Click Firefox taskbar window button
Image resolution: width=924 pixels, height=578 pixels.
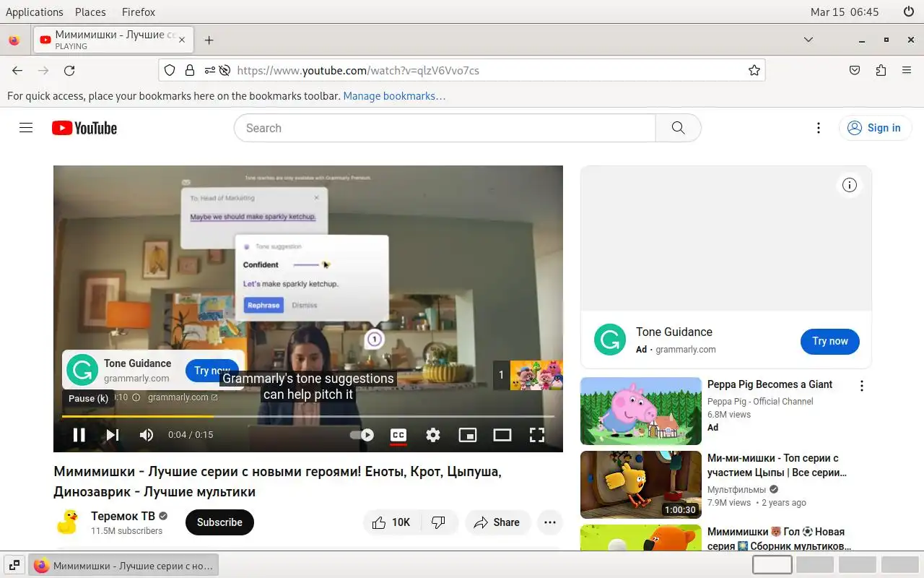coord(123,566)
